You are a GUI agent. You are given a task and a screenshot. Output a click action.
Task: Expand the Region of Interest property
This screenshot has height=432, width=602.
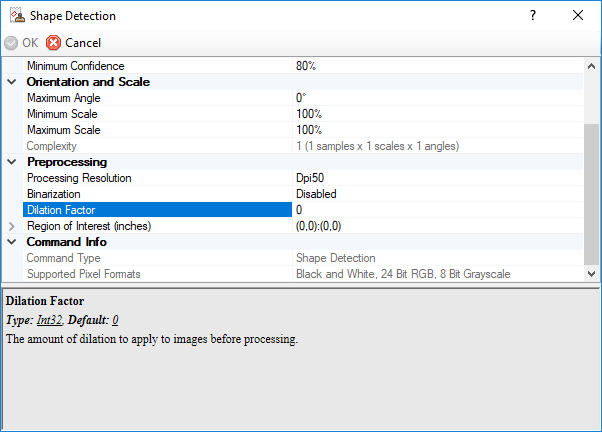coord(12,226)
